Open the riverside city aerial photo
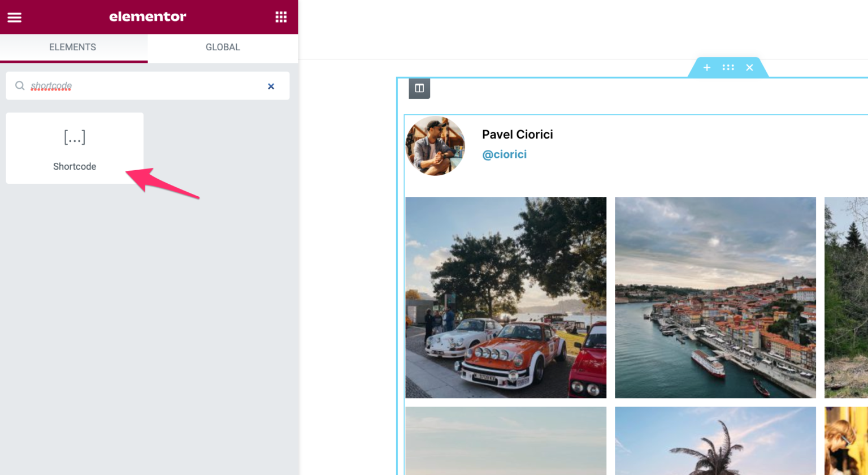The width and height of the screenshot is (868, 475). pos(715,297)
